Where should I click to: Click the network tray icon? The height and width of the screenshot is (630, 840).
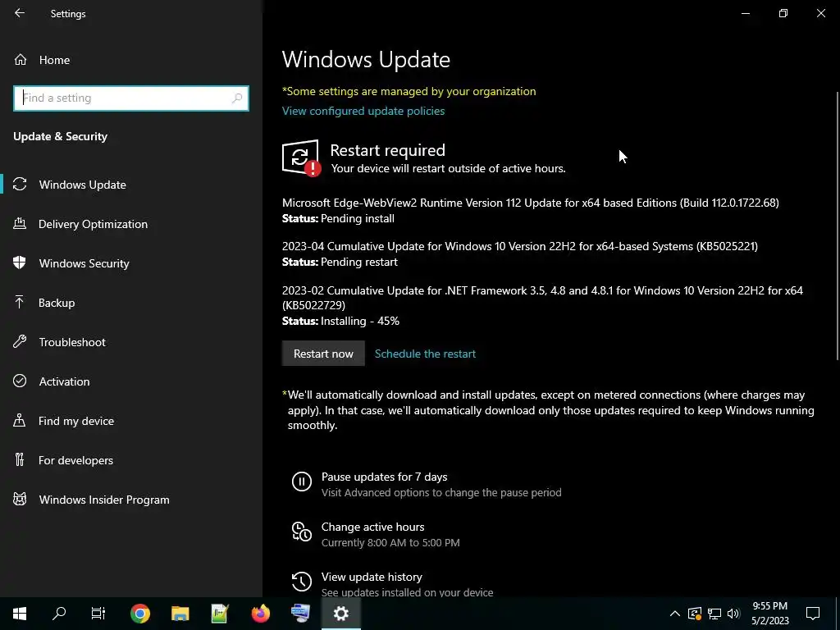click(x=714, y=614)
